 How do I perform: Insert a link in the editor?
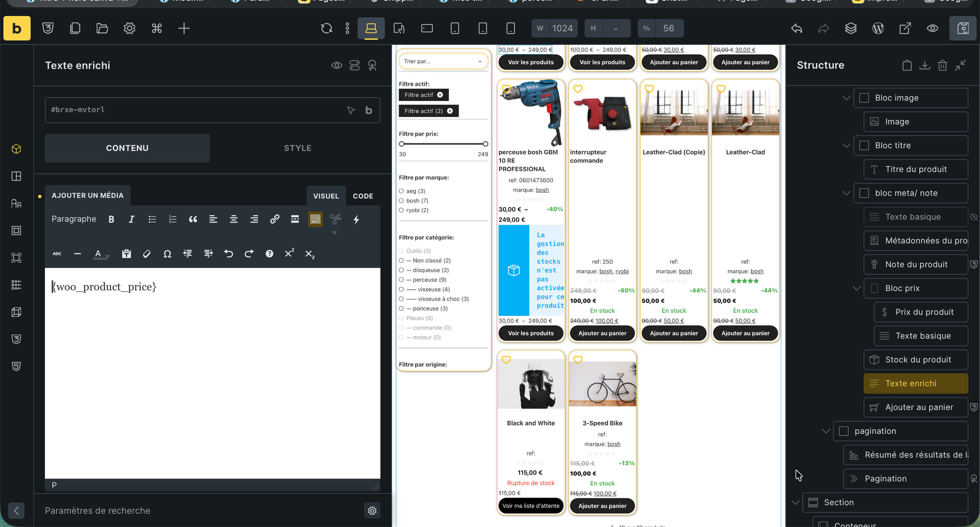(x=275, y=219)
